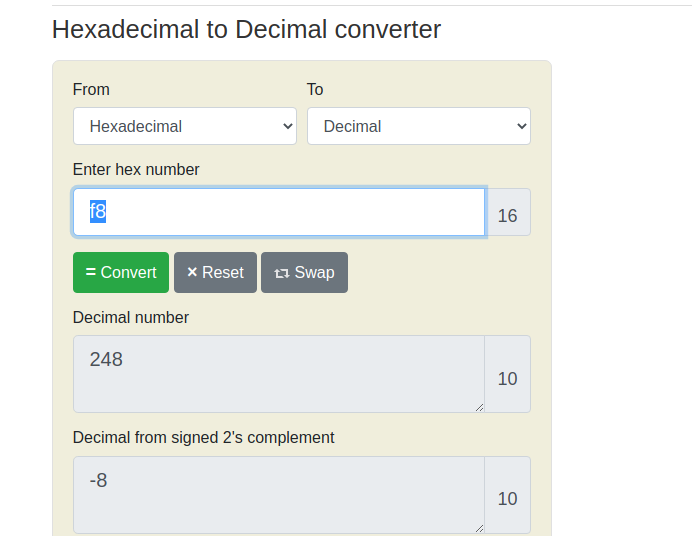Click the swap arrows icon
Image resolution: width=692 pixels, height=536 pixels.
tap(281, 273)
